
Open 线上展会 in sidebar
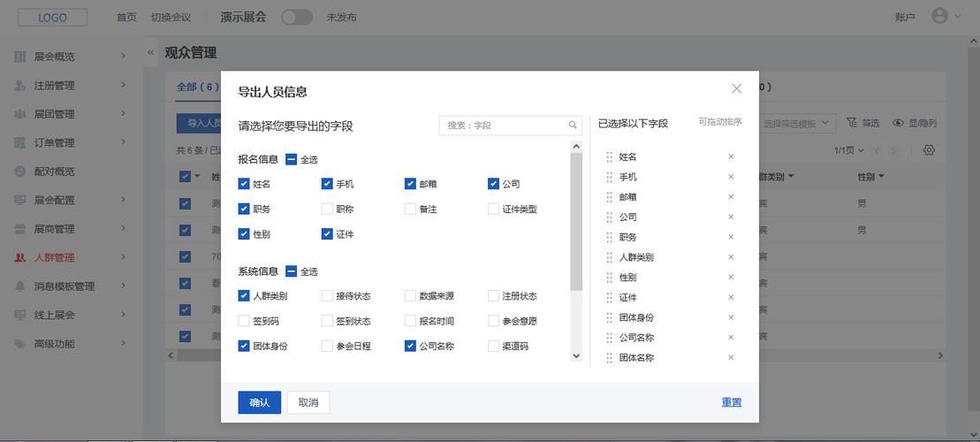coord(55,315)
